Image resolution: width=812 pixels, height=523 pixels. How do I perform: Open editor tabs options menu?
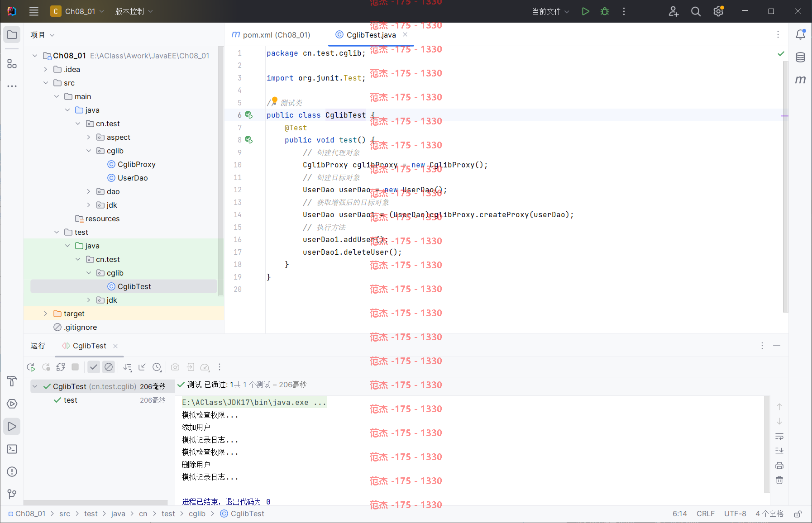tap(778, 34)
